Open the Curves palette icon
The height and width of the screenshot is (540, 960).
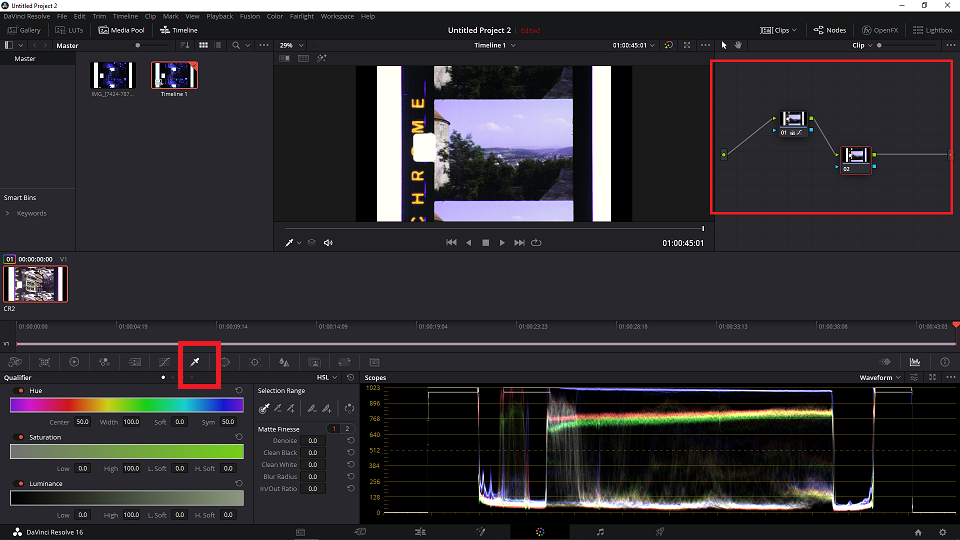pyautogui.click(x=165, y=362)
